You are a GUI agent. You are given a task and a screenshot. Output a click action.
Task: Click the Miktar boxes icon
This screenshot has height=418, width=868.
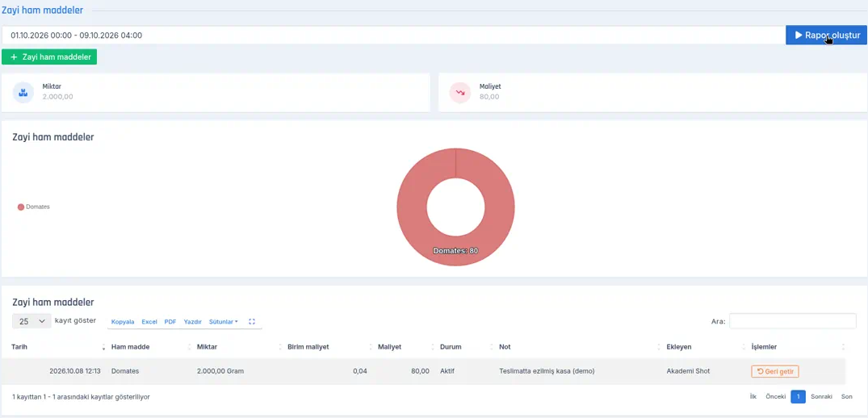click(23, 92)
